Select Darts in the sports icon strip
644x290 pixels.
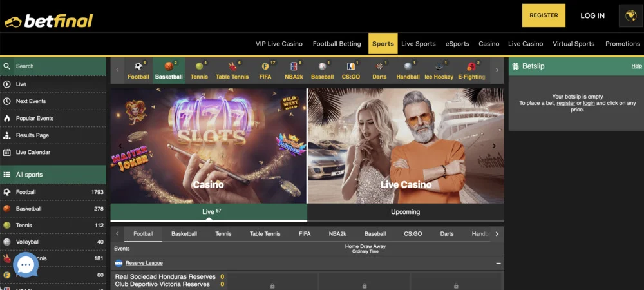tap(379, 71)
